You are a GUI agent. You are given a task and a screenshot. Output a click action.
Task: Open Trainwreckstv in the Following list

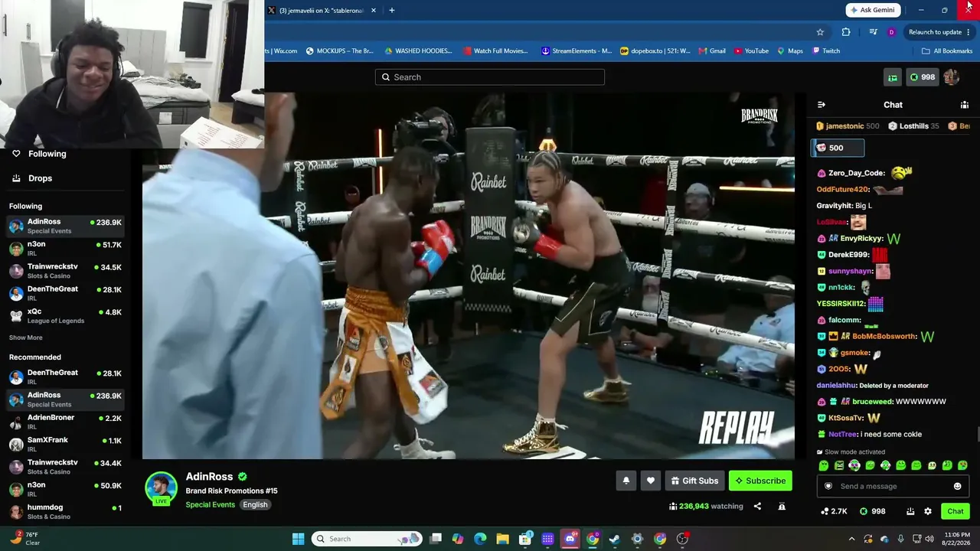[x=64, y=271]
